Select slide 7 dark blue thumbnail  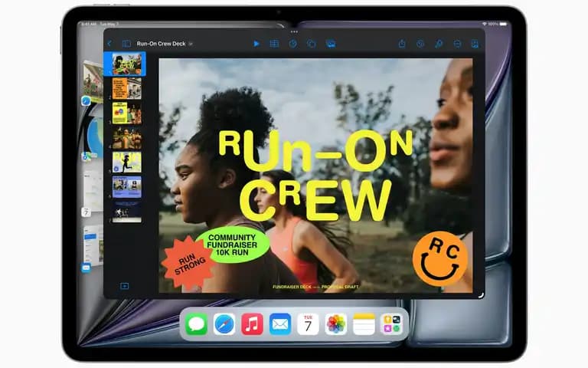(127, 212)
